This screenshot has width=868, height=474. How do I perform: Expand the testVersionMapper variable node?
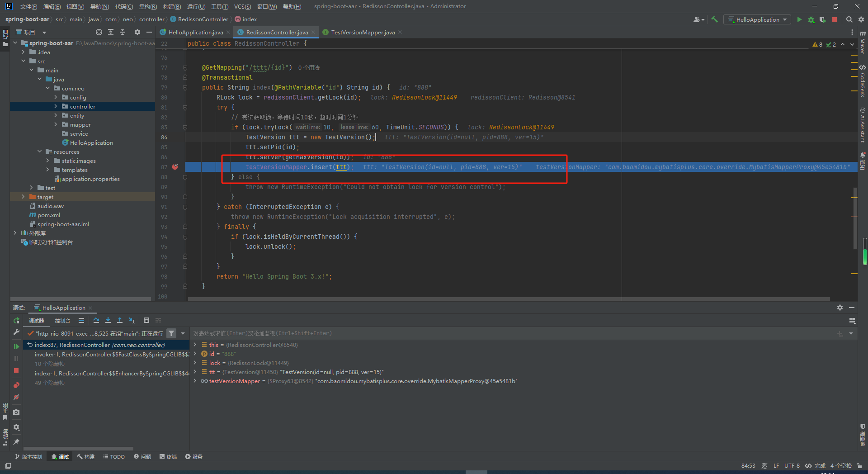tap(195, 381)
